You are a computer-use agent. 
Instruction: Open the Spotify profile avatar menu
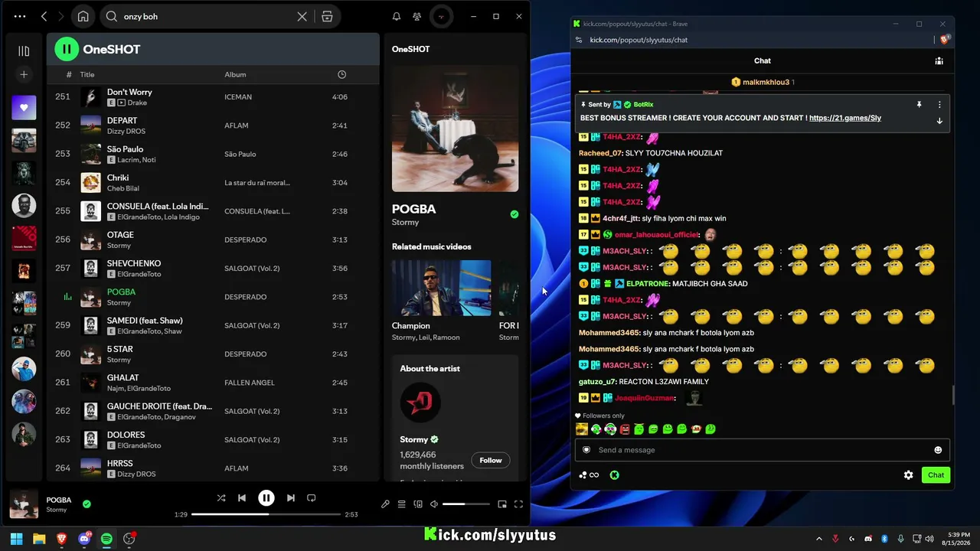[440, 16]
